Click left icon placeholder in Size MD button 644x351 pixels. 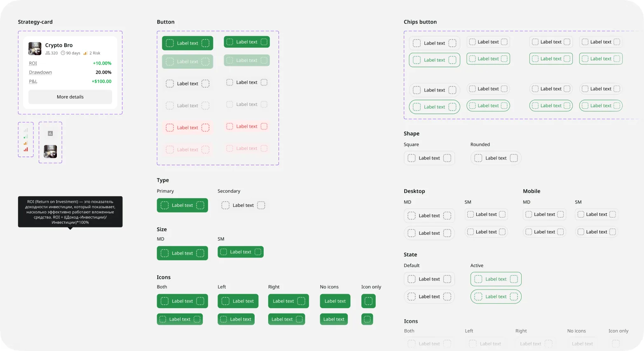click(x=164, y=253)
